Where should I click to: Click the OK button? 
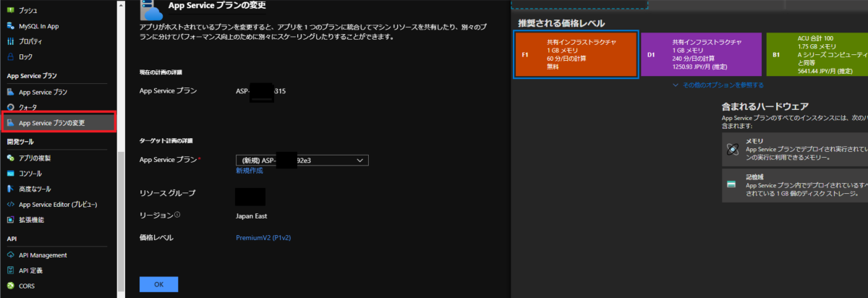158,284
